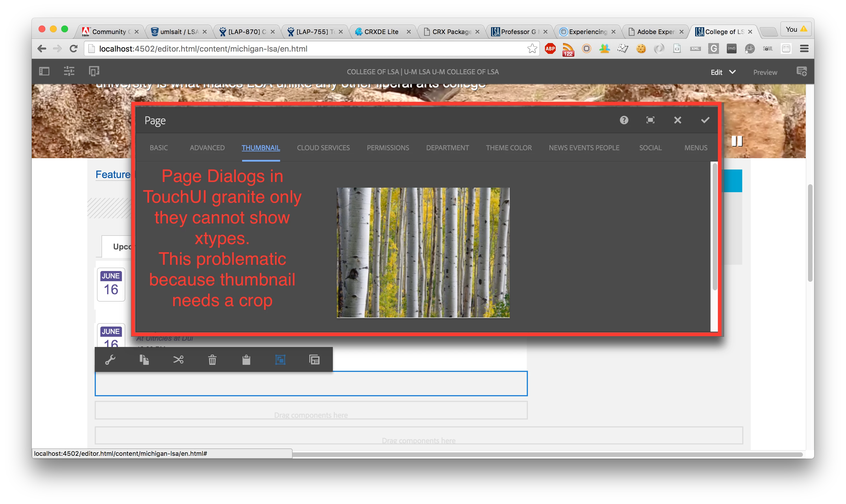Screen dimensions: 846x504
Task: Pause the hero carousel slideshow
Action: point(737,141)
